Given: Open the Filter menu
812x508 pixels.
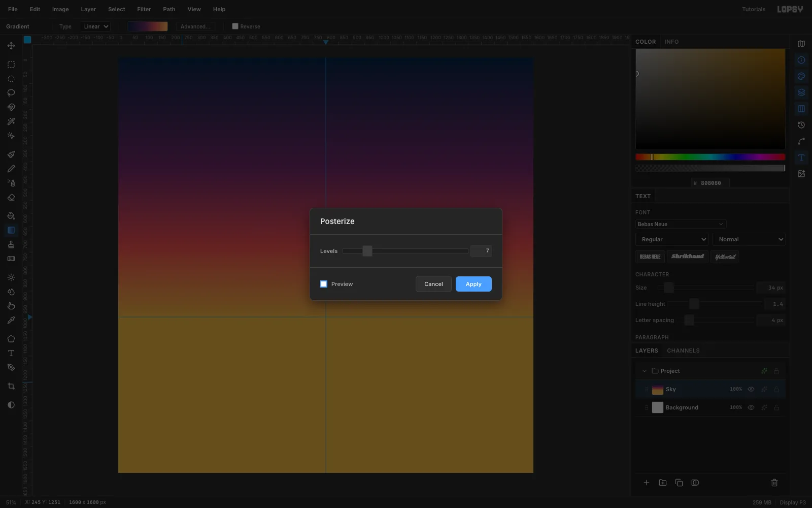Looking at the screenshot, I should [x=144, y=9].
